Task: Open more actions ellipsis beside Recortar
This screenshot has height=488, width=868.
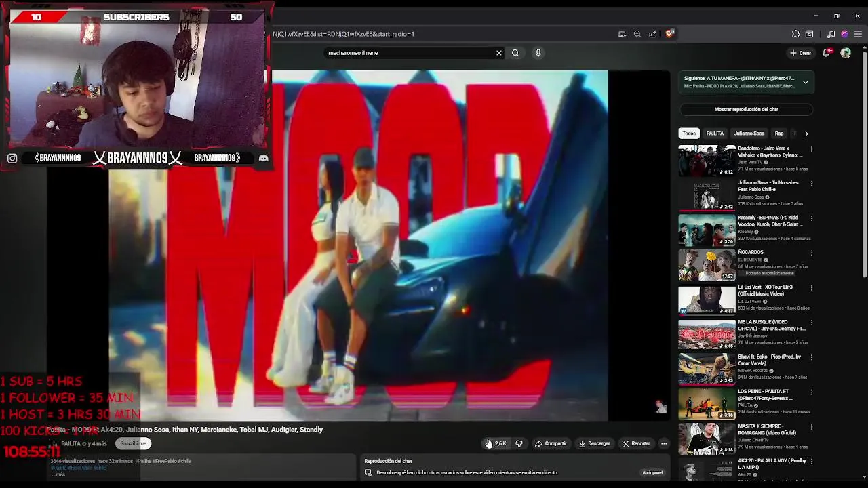Action: tap(664, 443)
